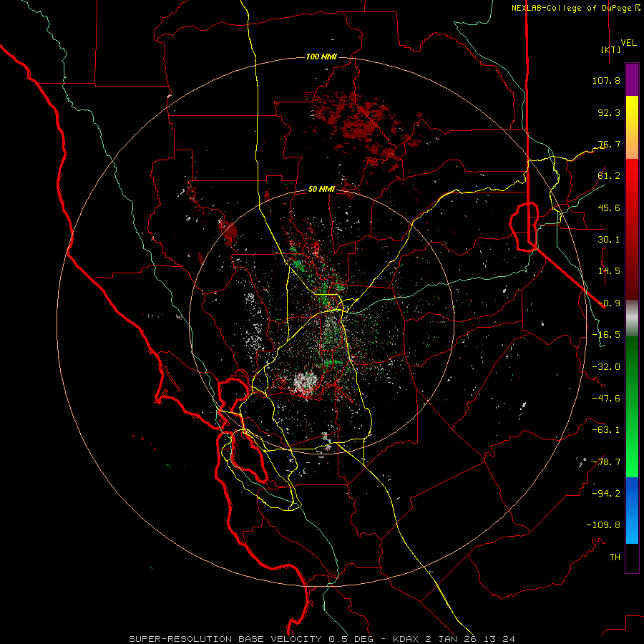Select the 92.3 legend value

pyautogui.click(x=609, y=112)
